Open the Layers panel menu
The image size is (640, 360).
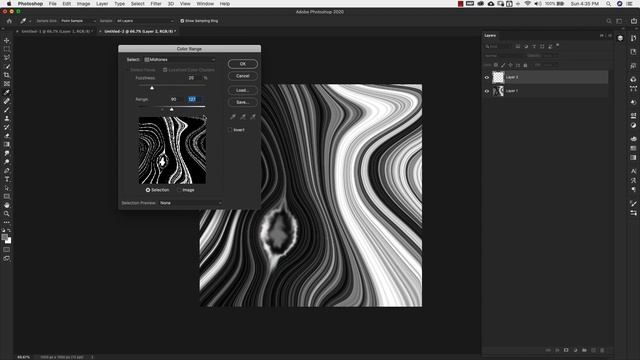pyautogui.click(x=610, y=36)
